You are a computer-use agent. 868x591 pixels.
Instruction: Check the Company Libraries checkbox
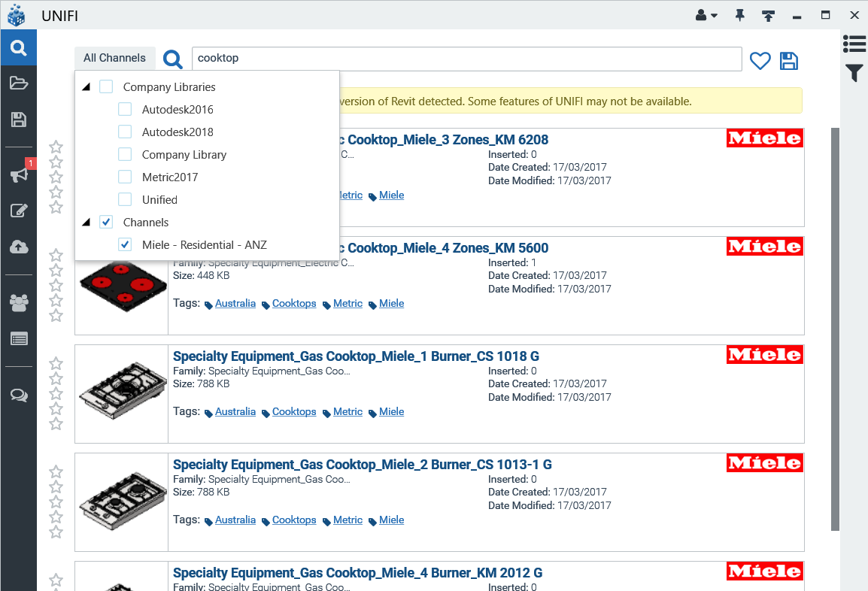[106, 87]
